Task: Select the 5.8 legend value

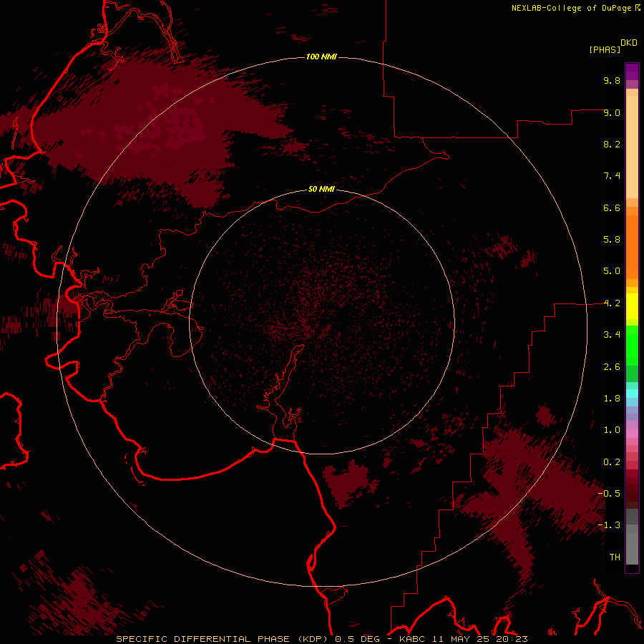Action: (x=612, y=240)
